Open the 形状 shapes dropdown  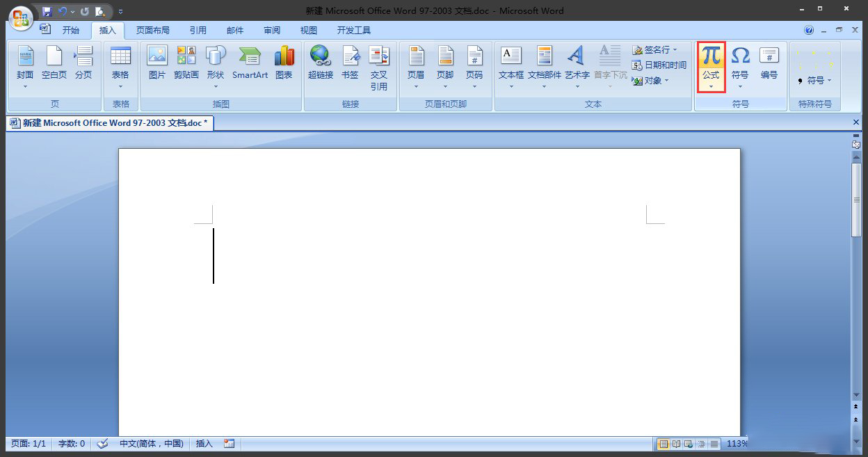click(216, 86)
